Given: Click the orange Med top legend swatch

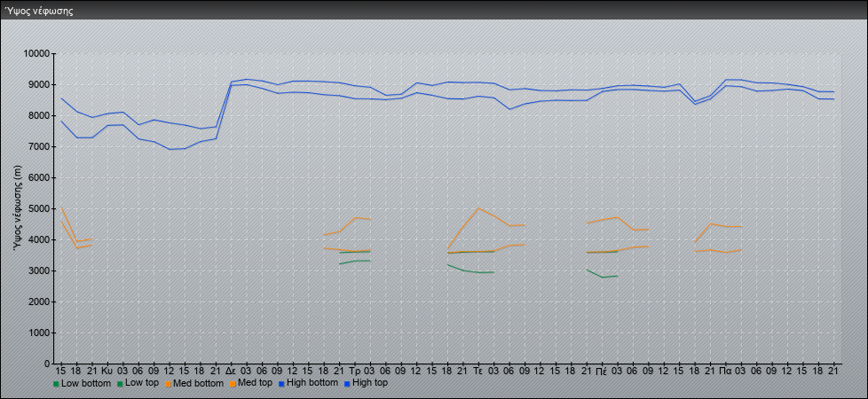Looking at the screenshot, I should 233,384.
